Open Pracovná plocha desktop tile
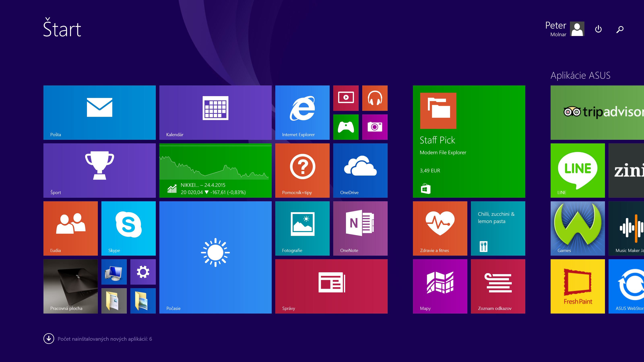Screen dimensions: 644x362 [70, 286]
